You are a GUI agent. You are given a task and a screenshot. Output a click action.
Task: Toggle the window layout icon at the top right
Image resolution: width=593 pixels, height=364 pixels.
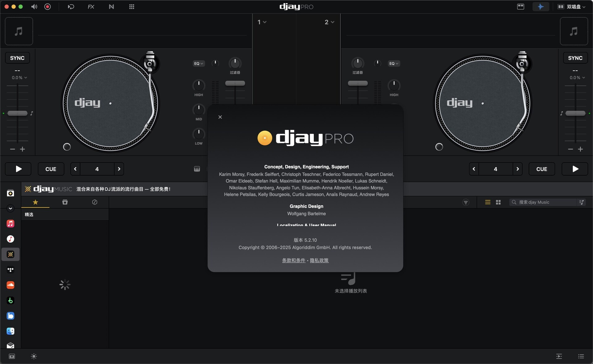coord(521,7)
